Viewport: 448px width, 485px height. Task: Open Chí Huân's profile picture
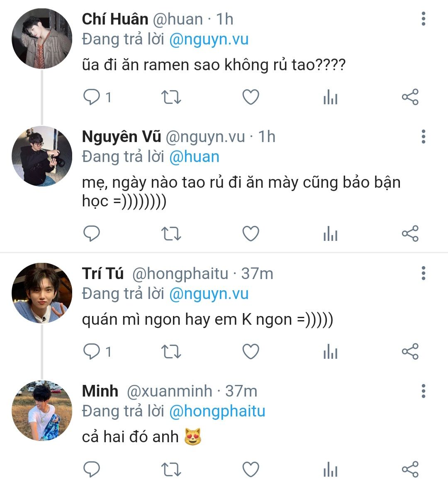(x=41, y=38)
